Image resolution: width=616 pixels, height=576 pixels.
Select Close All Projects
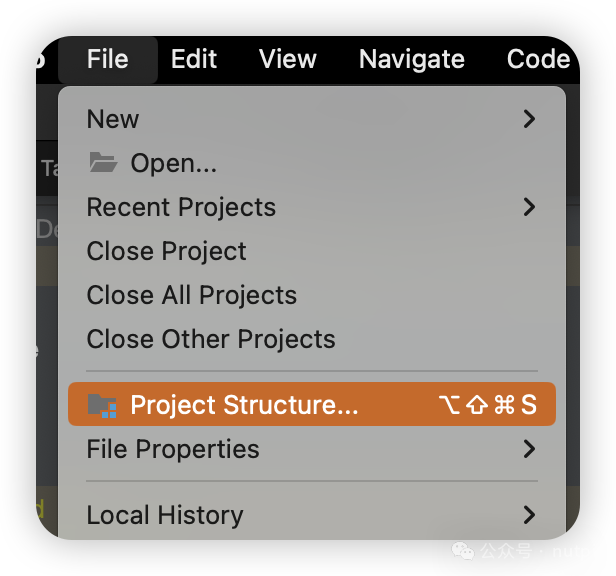[192, 295]
